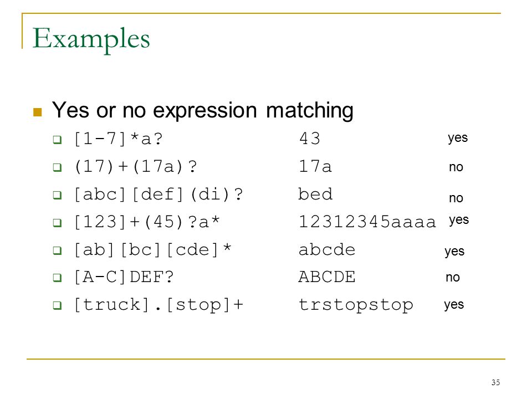This screenshot has width=532, height=399.
Task: Click the slide page number 35
Action: 495,382
